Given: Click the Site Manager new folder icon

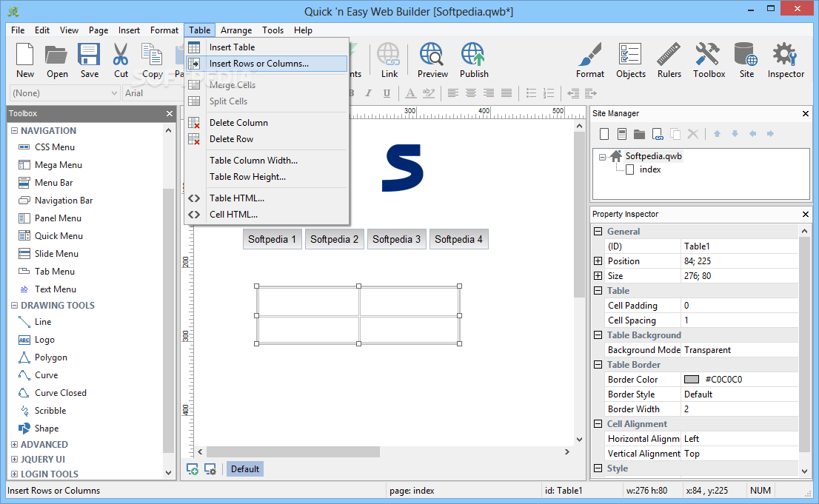Looking at the screenshot, I should 639,134.
